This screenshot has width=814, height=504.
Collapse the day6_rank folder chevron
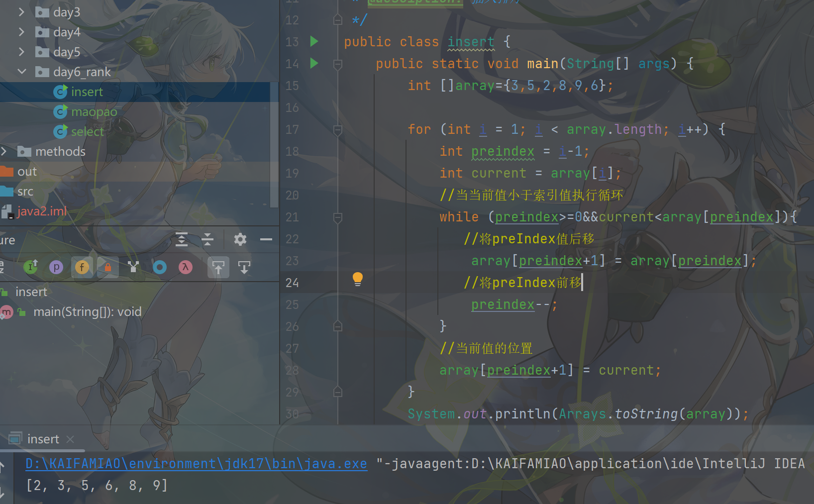pyautogui.click(x=21, y=72)
